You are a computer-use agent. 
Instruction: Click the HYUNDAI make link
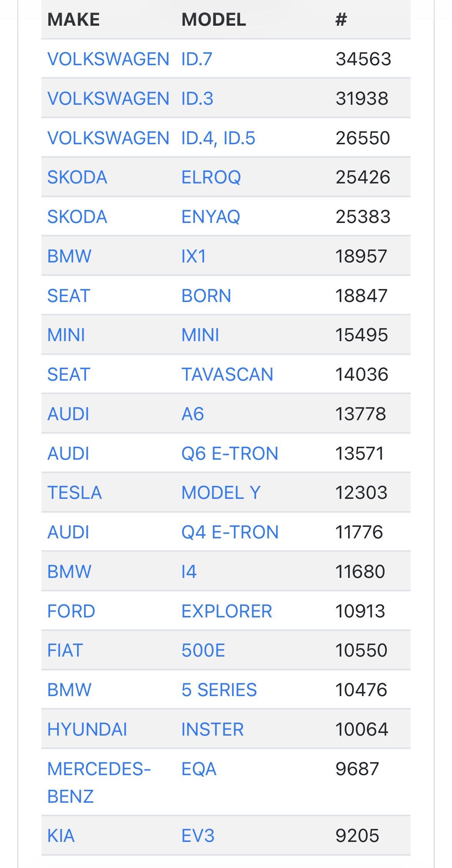point(87,729)
